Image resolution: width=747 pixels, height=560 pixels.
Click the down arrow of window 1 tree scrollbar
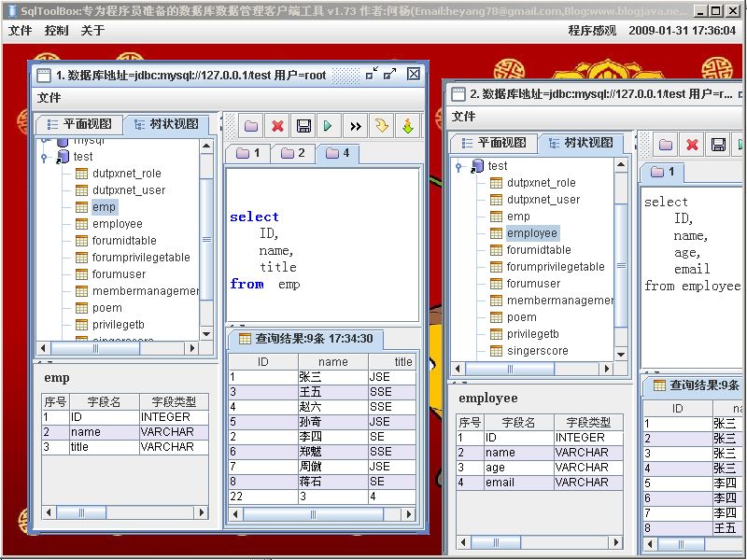point(206,334)
